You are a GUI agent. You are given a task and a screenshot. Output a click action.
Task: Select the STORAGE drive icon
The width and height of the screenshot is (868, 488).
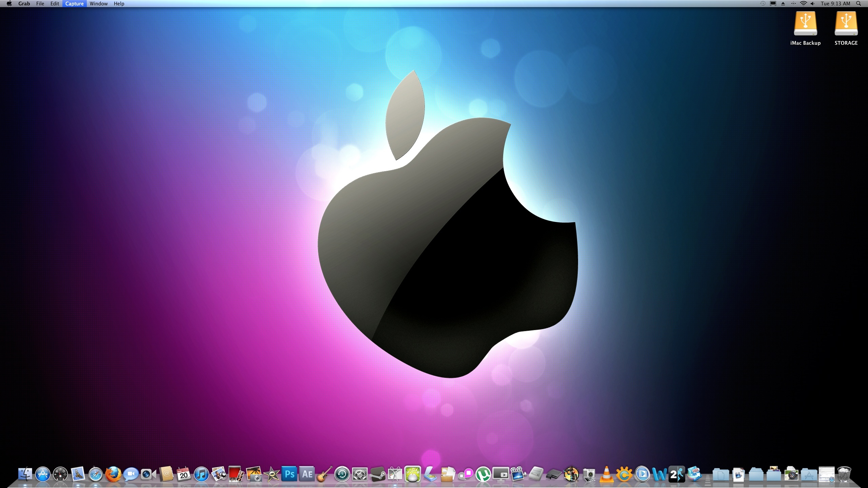[x=846, y=24]
